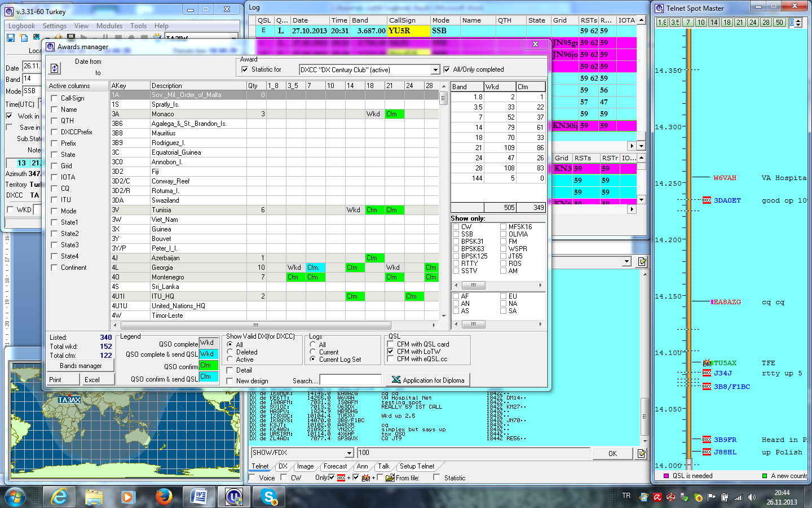Toggle CFM with LoTW checkbox
Screen dimensions: 812x508
click(391, 352)
